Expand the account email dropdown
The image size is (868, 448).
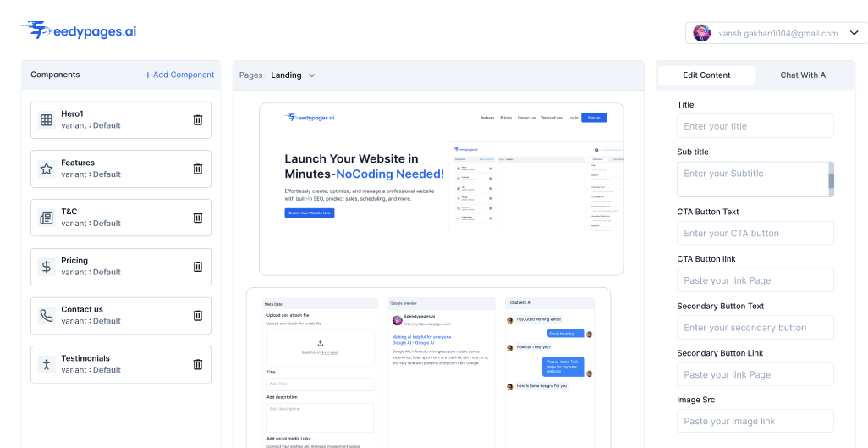852,33
